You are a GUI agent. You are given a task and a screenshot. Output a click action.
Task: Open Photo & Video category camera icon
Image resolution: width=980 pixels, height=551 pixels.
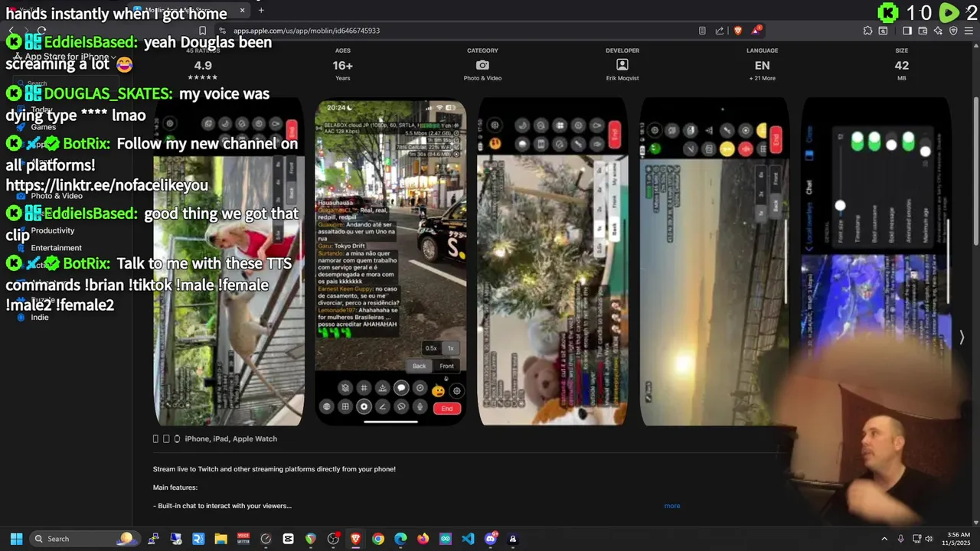[x=482, y=65]
